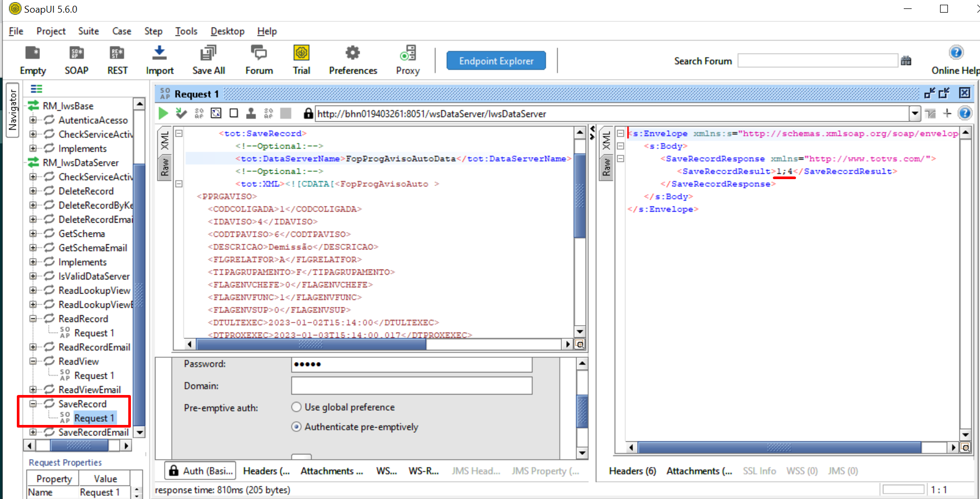Collapse the tot:SaveRecord fold in request XML

[179, 133]
